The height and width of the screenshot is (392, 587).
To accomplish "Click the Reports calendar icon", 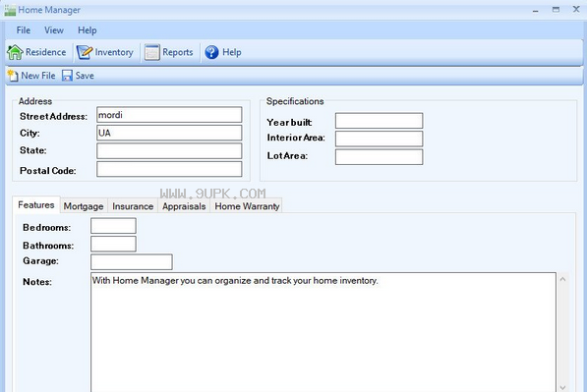I will (x=152, y=52).
